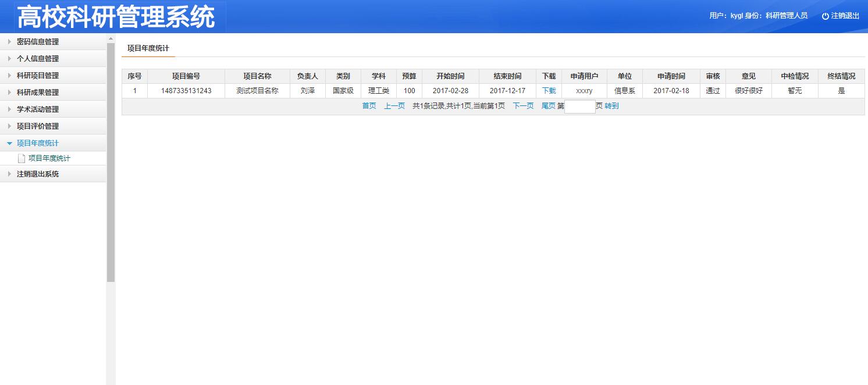Open the 学术活动管理 sidebar menu

click(38, 110)
